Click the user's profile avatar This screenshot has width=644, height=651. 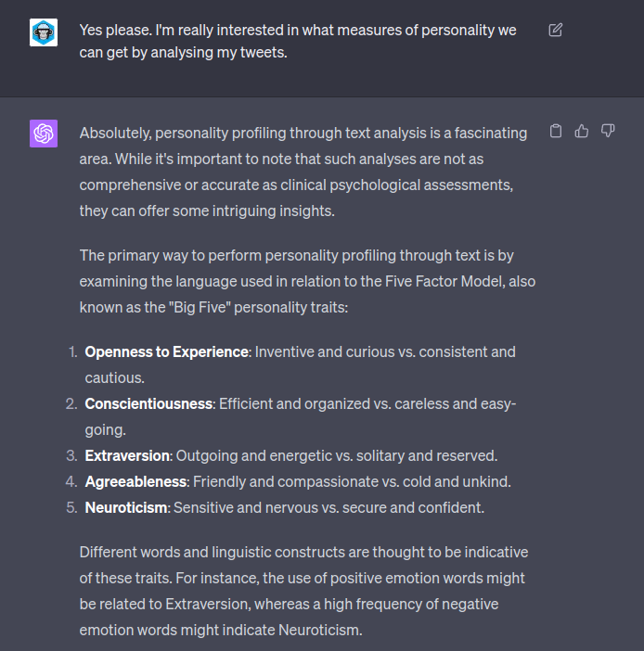(x=44, y=32)
